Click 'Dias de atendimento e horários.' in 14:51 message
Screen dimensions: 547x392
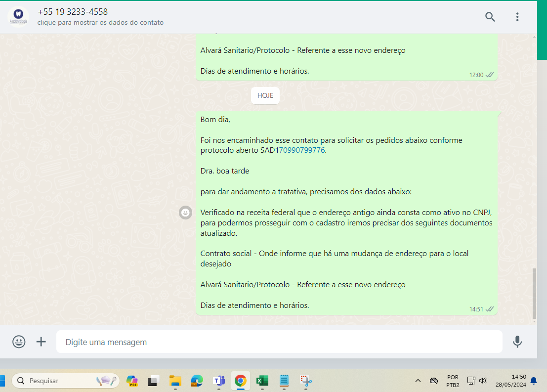(x=254, y=305)
